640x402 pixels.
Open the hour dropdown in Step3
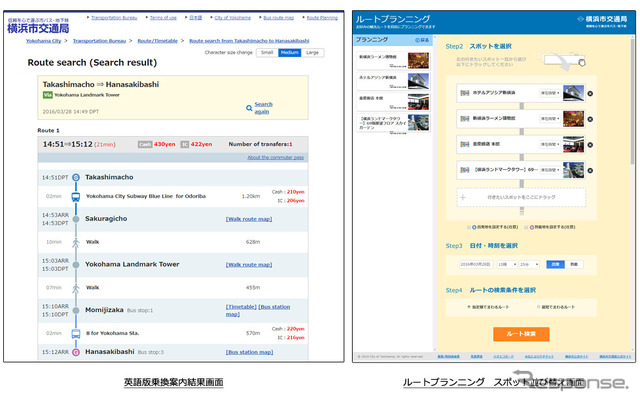pos(507,264)
